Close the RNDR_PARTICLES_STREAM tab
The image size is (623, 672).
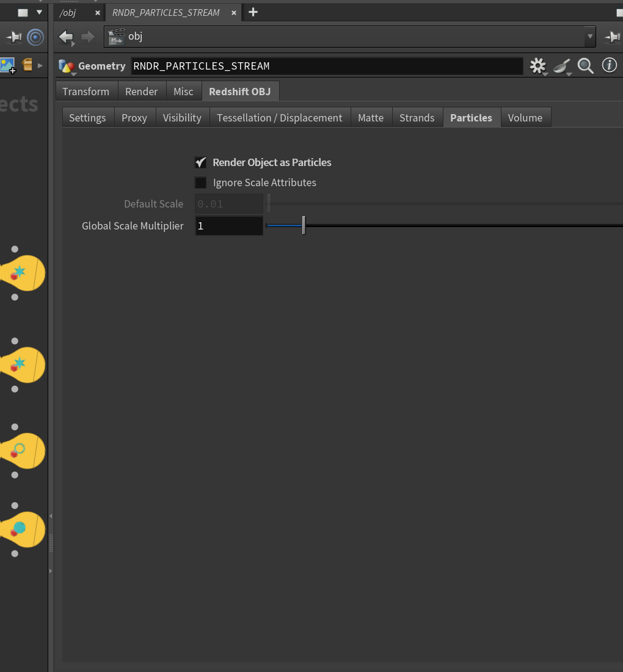click(x=234, y=13)
